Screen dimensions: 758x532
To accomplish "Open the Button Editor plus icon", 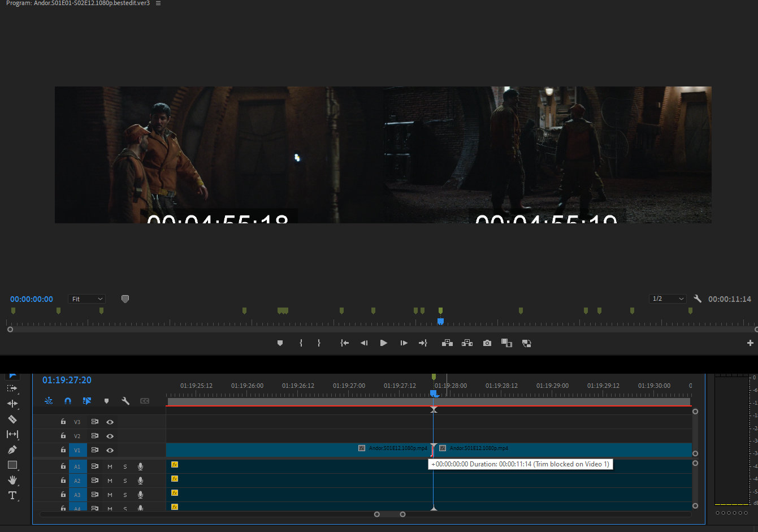I will (x=750, y=343).
